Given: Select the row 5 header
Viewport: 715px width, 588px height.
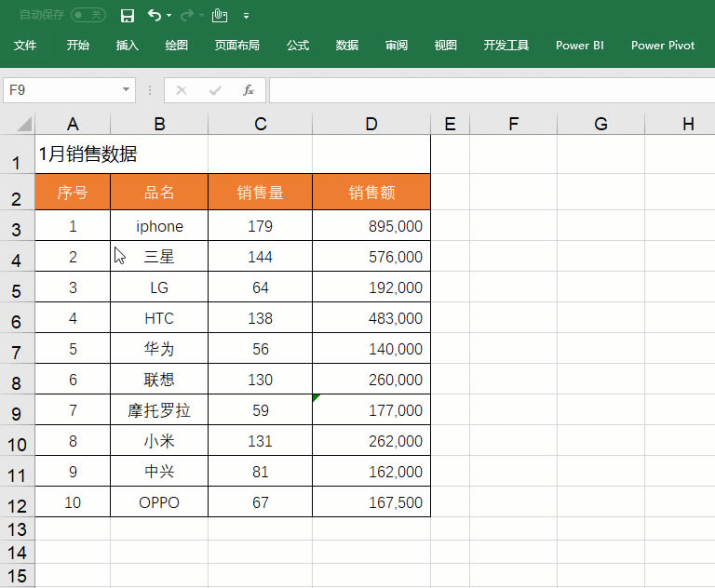Looking at the screenshot, I should pyautogui.click(x=17, y=291).
